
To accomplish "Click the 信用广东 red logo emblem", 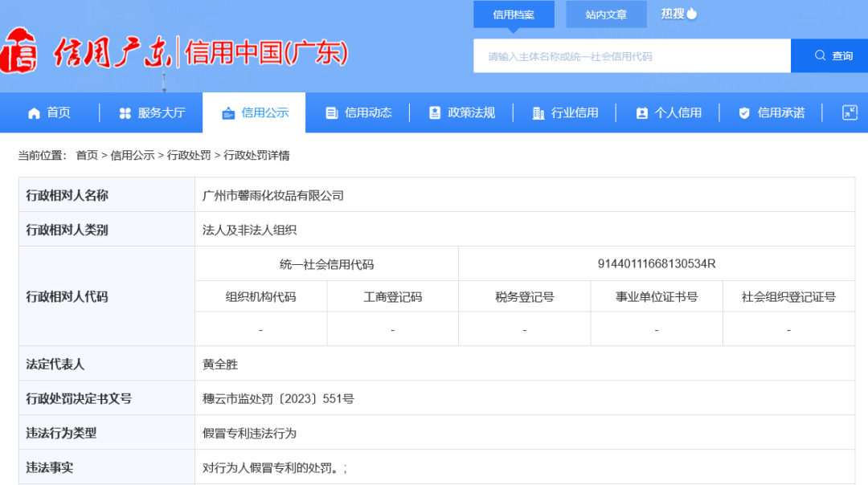I will 18,51.
